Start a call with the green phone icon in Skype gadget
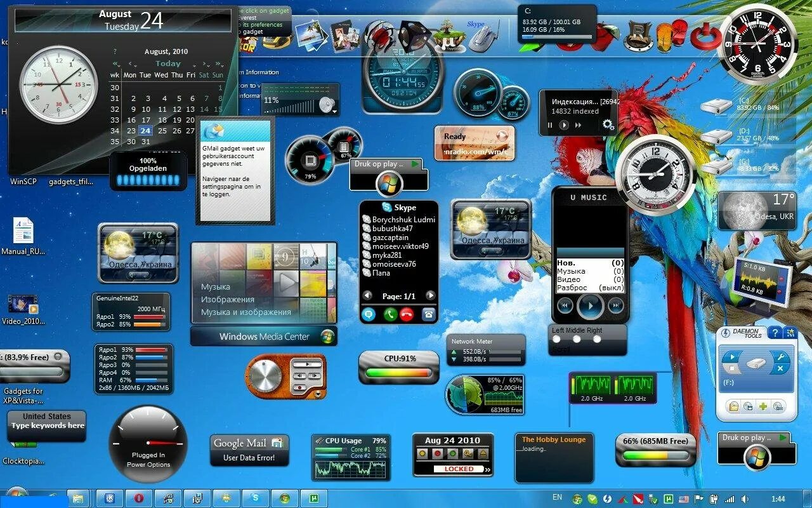 coord(390,313)
